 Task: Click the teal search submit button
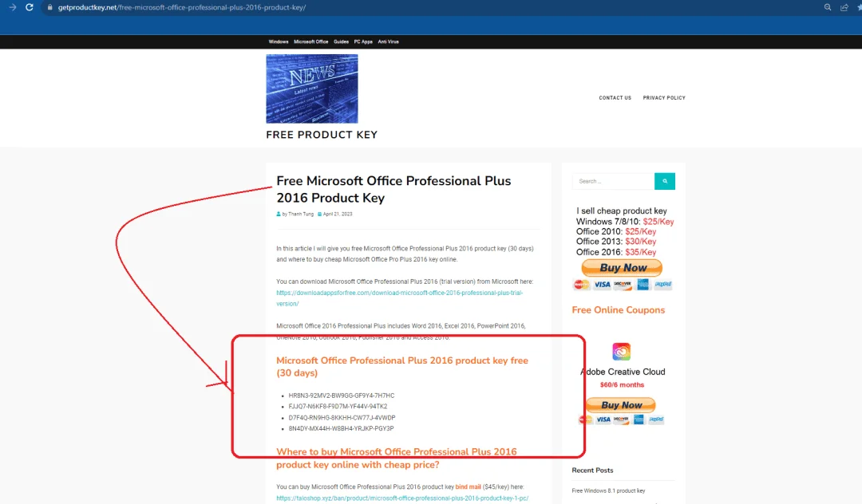665,181
